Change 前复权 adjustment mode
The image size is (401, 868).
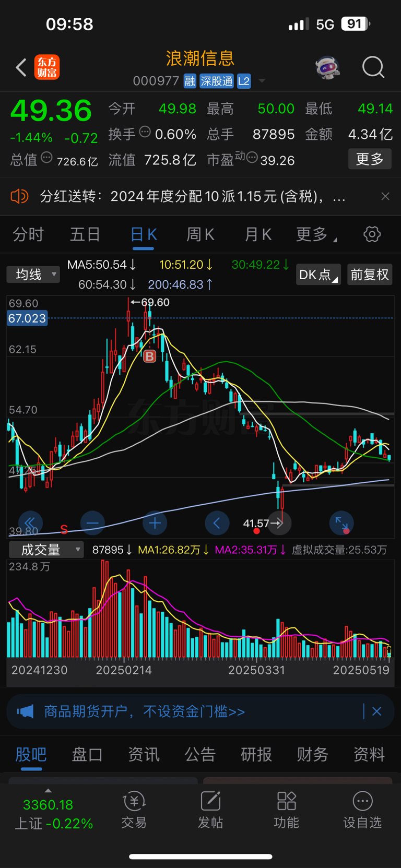click(x=370, y=275)
